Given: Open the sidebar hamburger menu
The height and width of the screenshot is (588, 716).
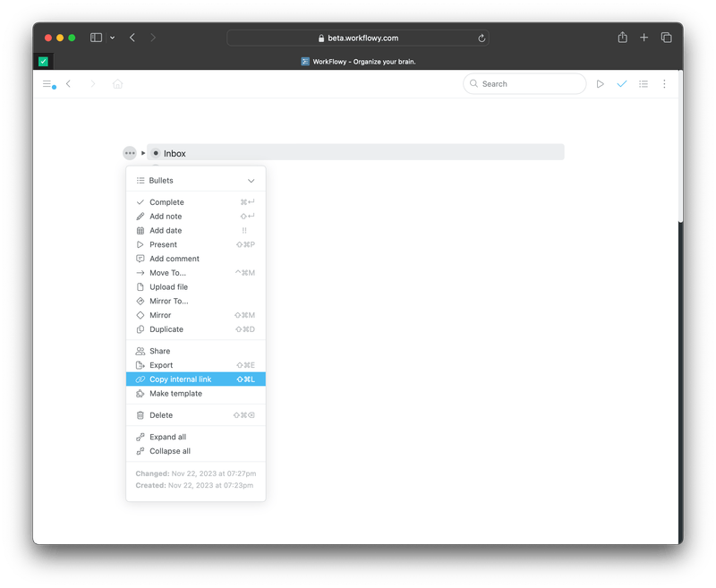Looking at the screenshot, I should (x=48, y=83).
